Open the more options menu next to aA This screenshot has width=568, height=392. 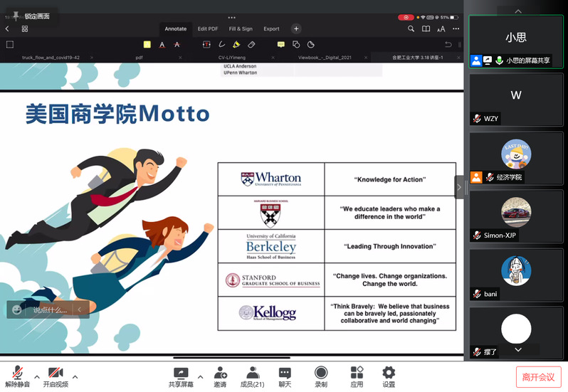click(456, 28)
